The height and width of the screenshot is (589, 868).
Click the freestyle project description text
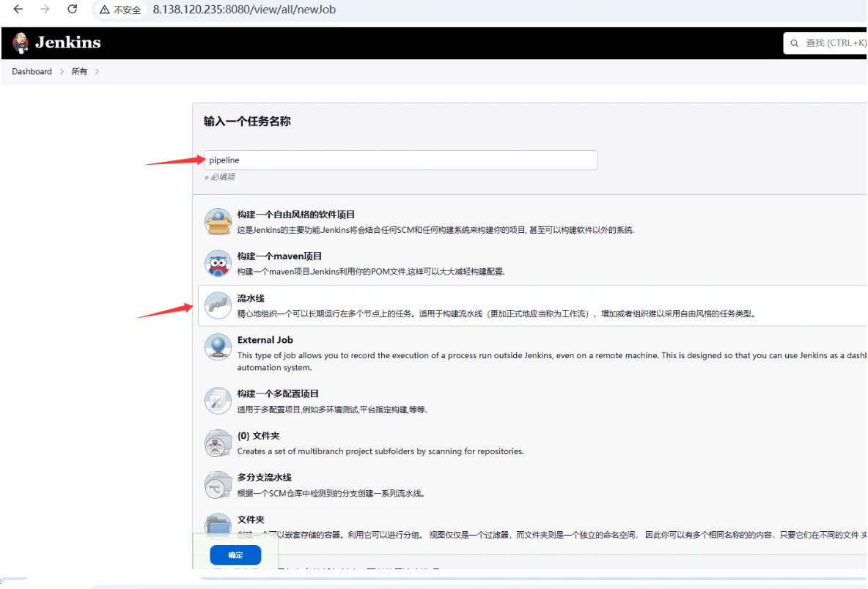(x=435, y=230)
